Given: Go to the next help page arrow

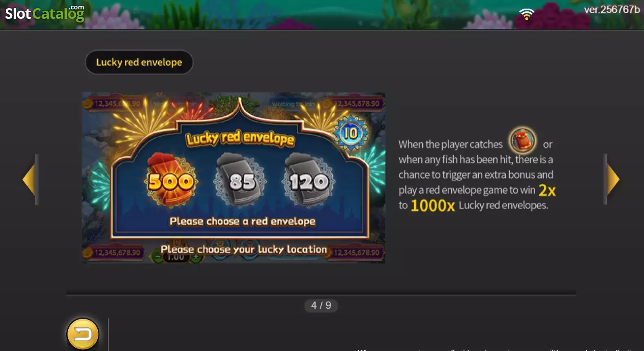Looking at the screenshot, I should [612, 179].
